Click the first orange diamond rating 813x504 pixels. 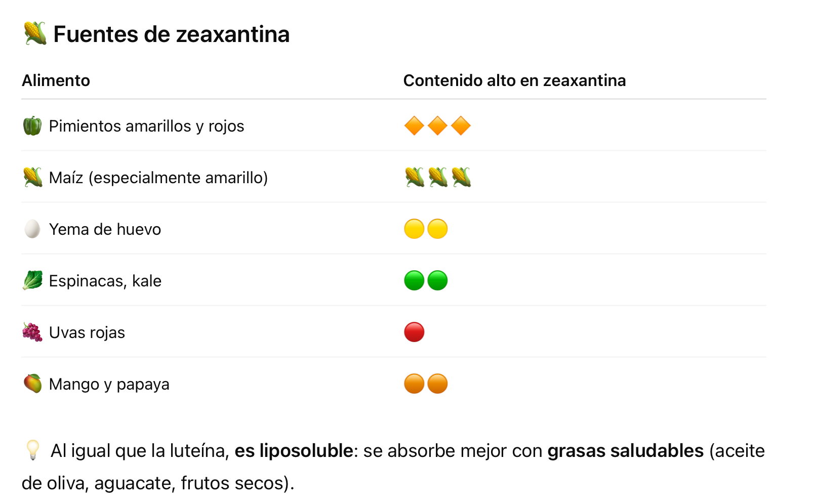[x=414, y=126]
